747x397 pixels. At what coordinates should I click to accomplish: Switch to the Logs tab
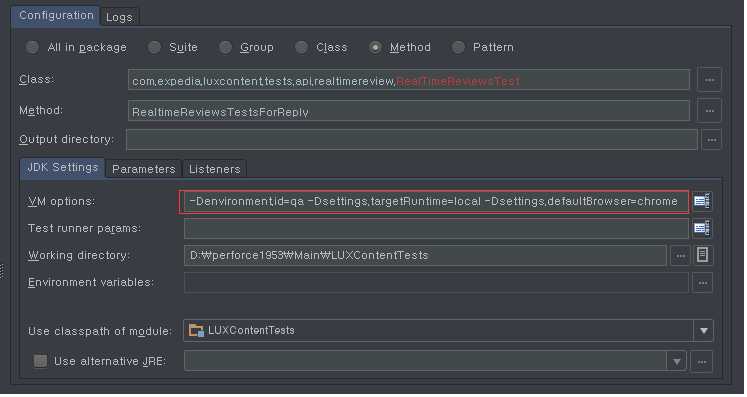[119, 17]
